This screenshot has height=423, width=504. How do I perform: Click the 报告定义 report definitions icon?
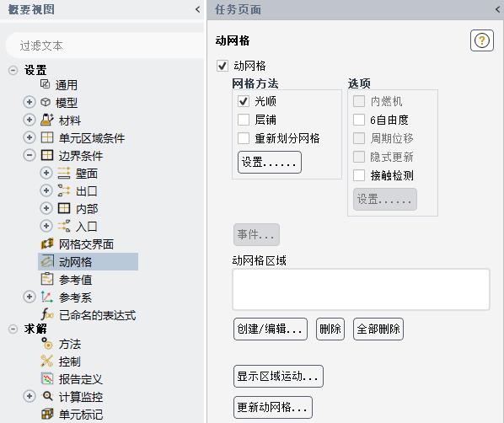(47, 378)
